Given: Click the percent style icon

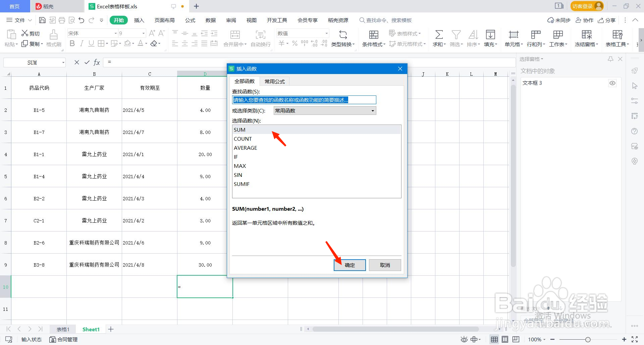Looking at the screenshot, I should click(295, 43).
